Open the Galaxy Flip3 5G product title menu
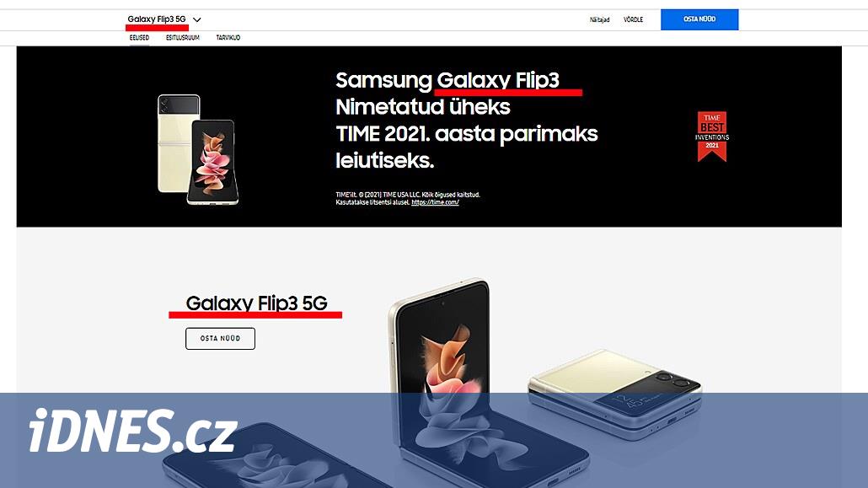This screenshot has width=868, height=488. pyautogui.click(x=157, y=19)
